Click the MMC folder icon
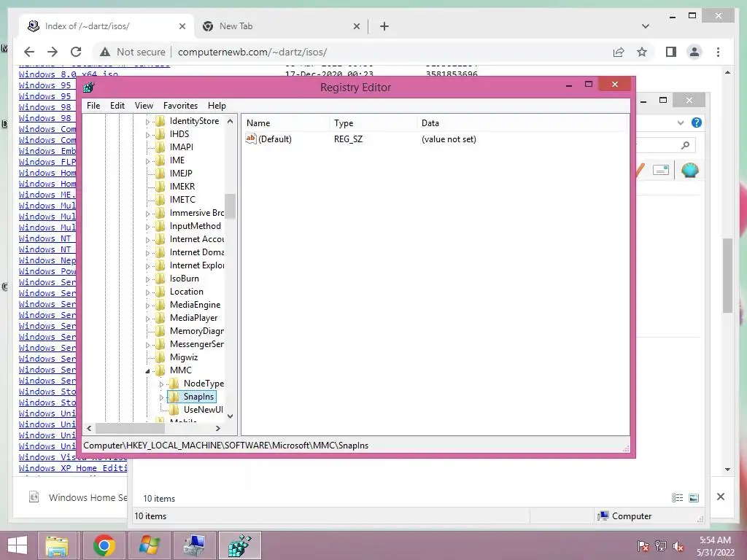Screen dimensions: 747x560 pyautogui.click(x=160, y=370)
